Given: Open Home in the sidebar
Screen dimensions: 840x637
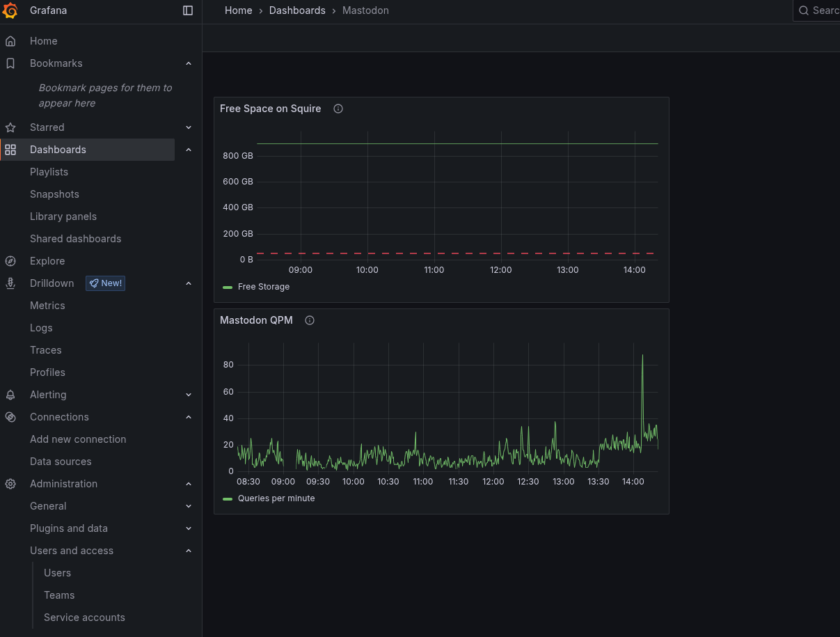Looking at the screenshot, I should click(44, 41).
